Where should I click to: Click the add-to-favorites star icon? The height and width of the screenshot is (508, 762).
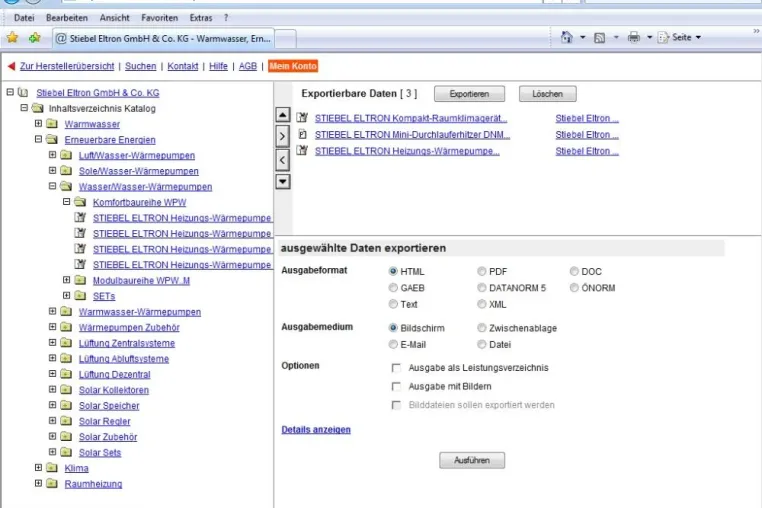click(35, 37)
